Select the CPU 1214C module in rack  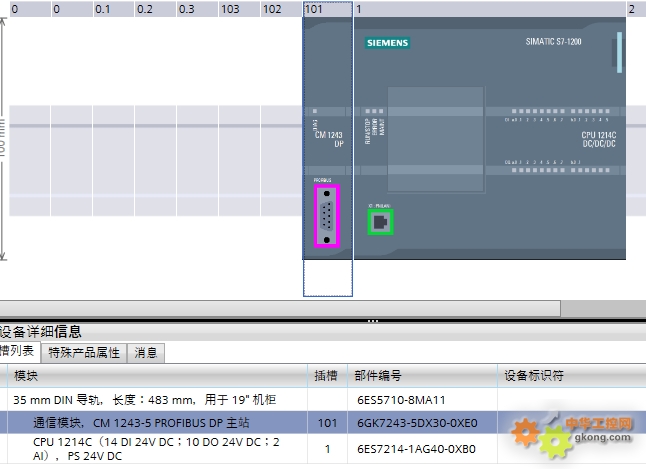490,138
